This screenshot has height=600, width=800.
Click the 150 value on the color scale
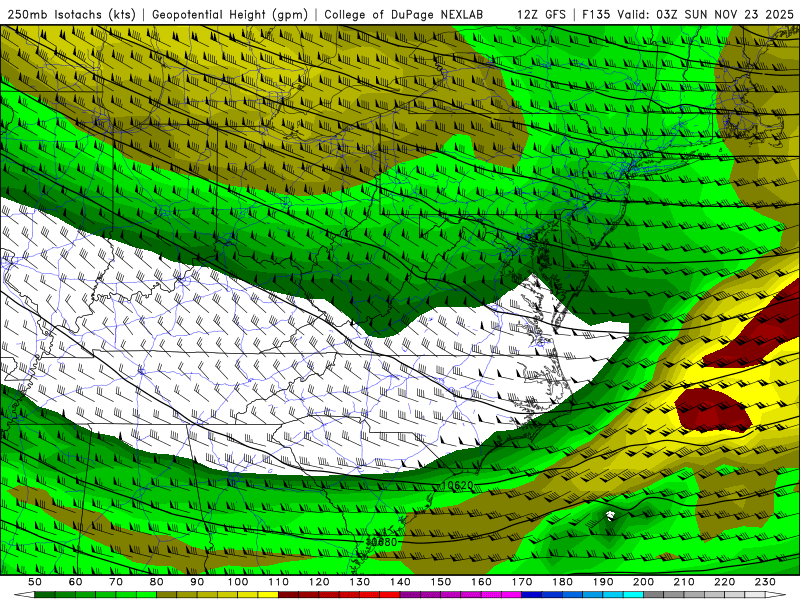(x=441, y=582)
